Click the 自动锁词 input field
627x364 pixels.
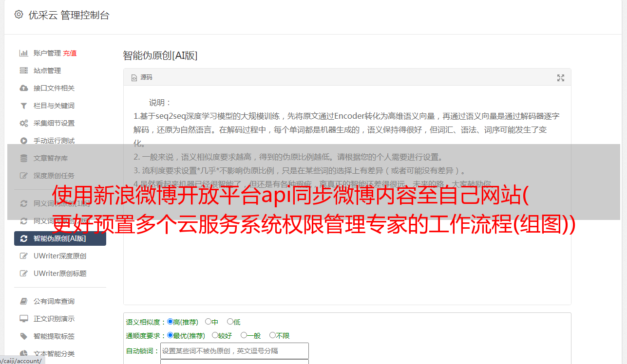click(x=234, y=351)
